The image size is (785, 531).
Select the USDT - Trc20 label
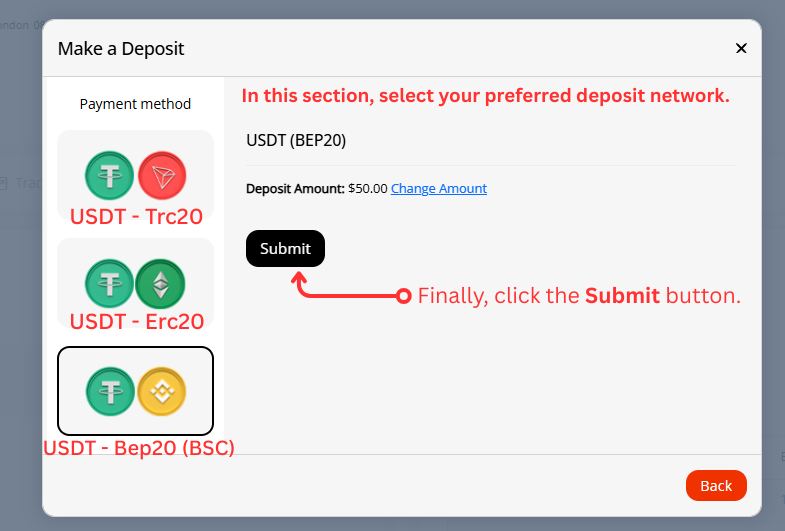point(136,215)
